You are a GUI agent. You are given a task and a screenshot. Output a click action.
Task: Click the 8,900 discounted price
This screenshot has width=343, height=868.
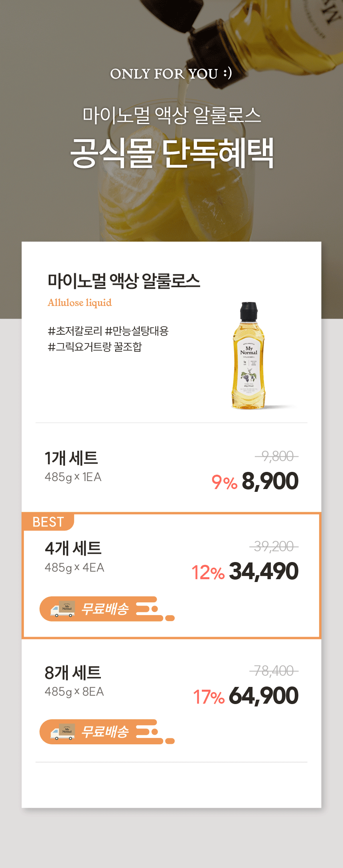coord(270,481)
